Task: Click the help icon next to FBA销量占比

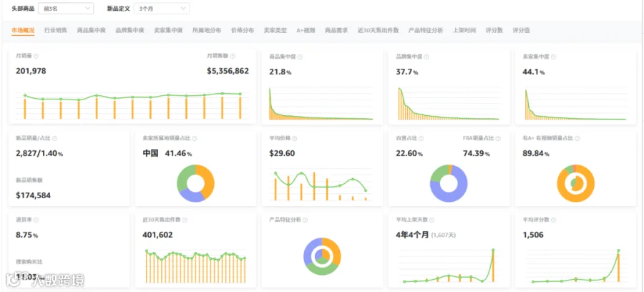Action: (x=498, y=139)
